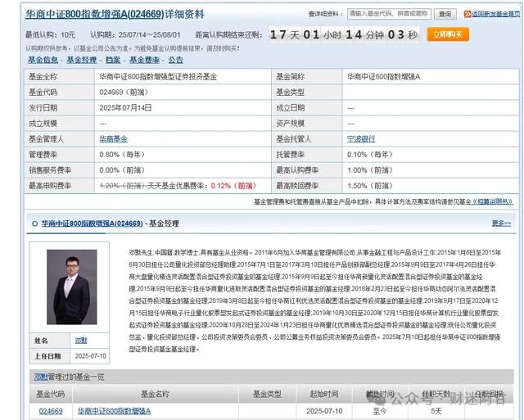Open 华商中证800指数增强A link in funds table

pyautogui.click(x=115, y=410)
